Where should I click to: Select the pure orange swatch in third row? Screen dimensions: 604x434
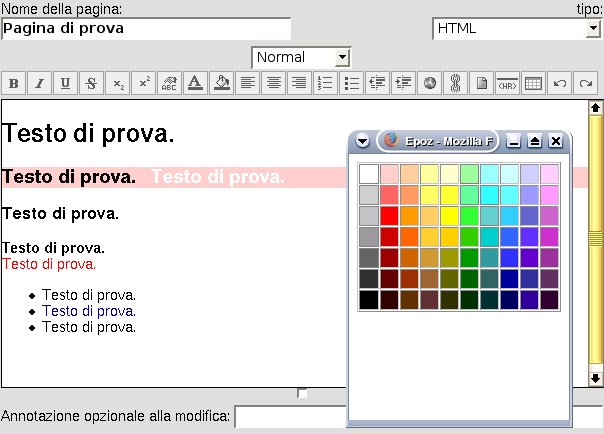click(409, 216)
